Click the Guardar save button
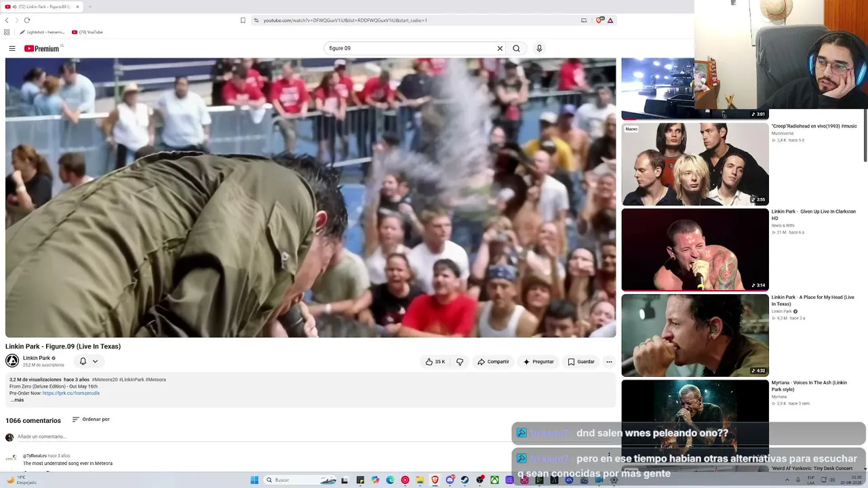868x488 pixels. (581, 362)
